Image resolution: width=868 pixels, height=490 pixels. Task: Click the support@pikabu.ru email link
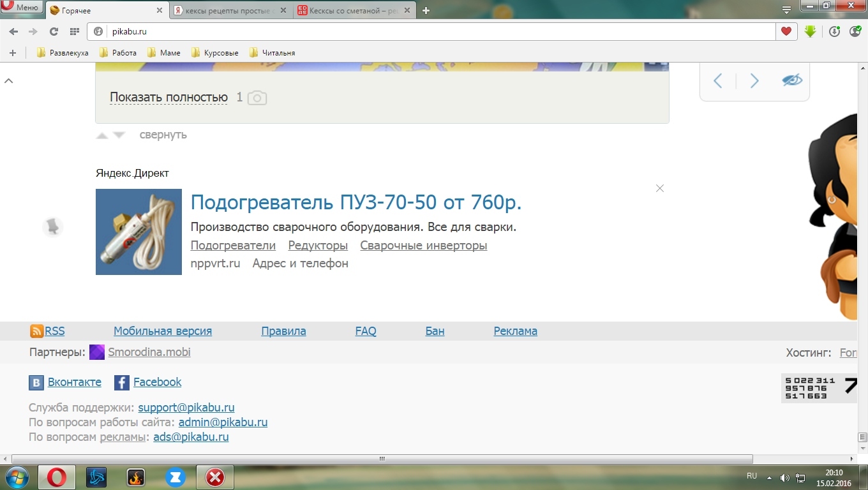pos(186,408)
